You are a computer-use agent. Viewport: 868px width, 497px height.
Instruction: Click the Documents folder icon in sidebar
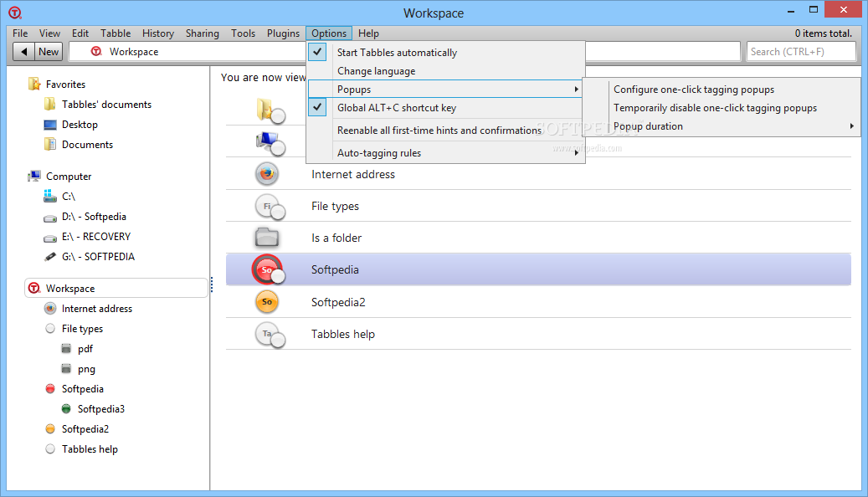(50, 145)
